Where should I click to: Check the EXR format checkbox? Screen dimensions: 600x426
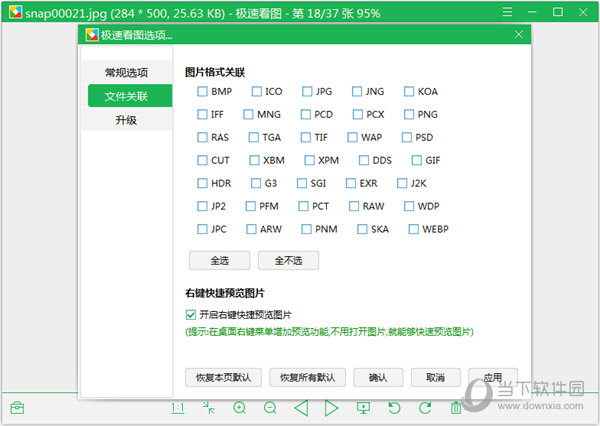click(351, 183)
